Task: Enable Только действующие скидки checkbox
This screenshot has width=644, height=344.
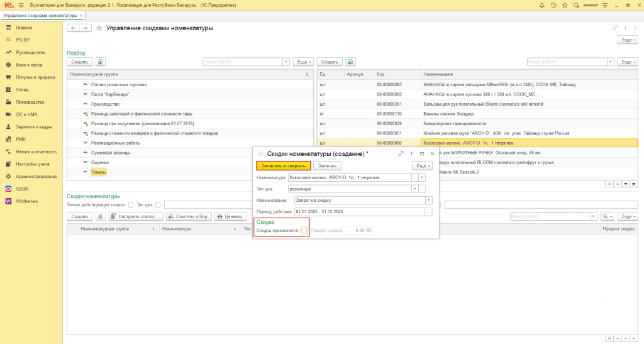Action: (131, 204)
